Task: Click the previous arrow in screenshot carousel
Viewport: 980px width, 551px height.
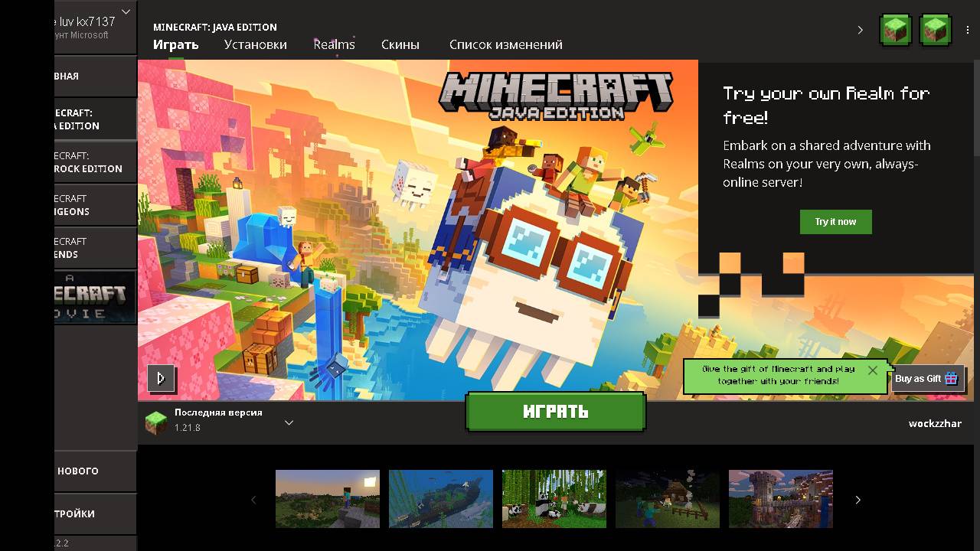Action: [254, 500]
